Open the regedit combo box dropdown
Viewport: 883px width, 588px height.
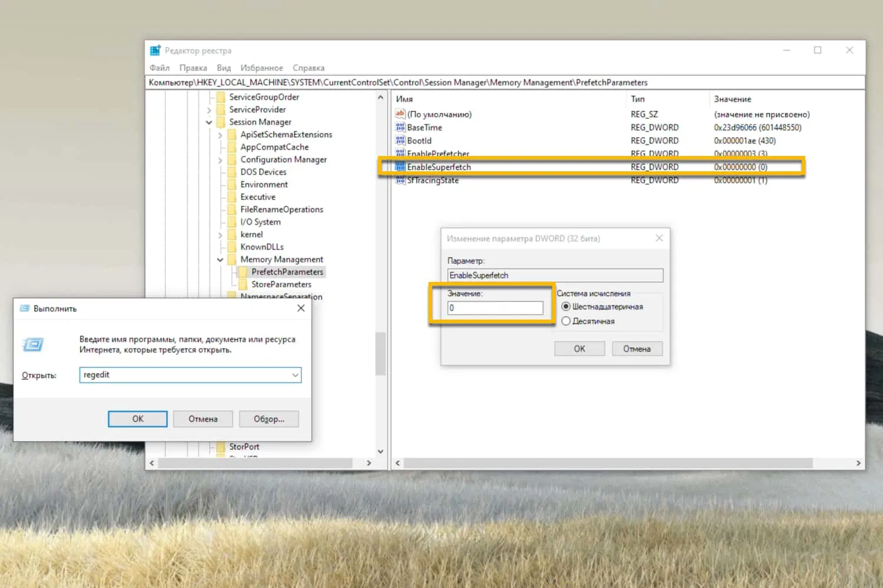[x=295, y=375]
